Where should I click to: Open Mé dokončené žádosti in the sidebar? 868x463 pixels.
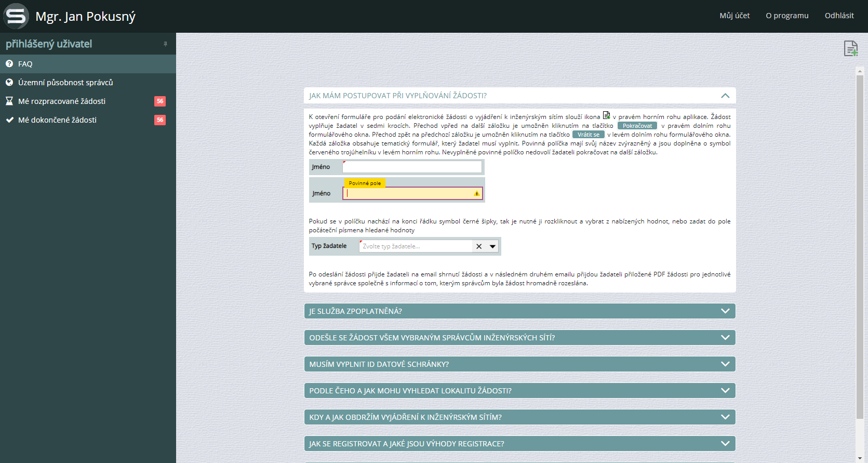[x=88, y=120]
